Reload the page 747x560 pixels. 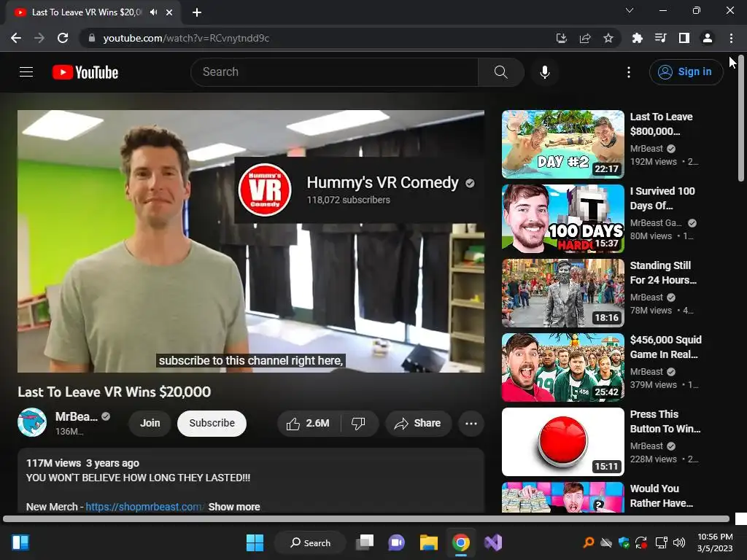click(x=63, y=38)
